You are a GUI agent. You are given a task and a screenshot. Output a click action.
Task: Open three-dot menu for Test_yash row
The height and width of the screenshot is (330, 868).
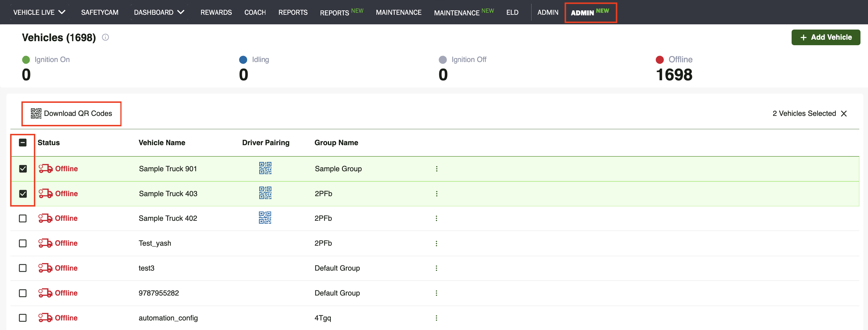[436, 243]
